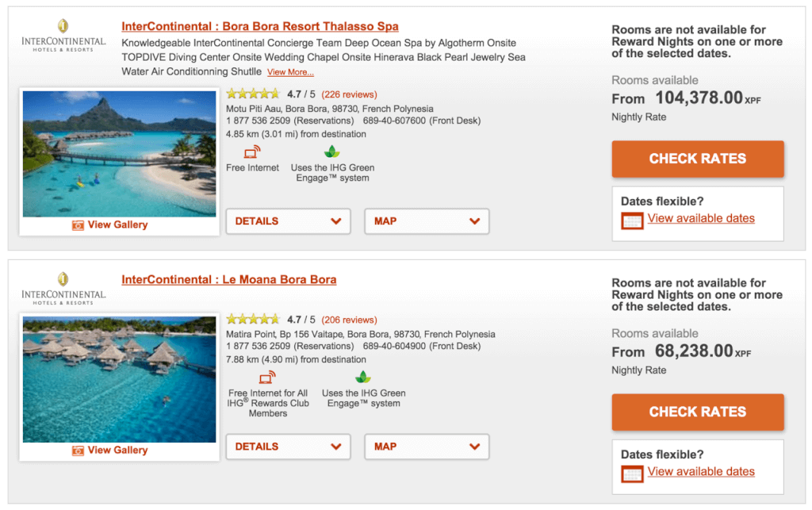Expand MAP for Le Moana Bora Bora

pyautogui.click(x=427, y=447)
